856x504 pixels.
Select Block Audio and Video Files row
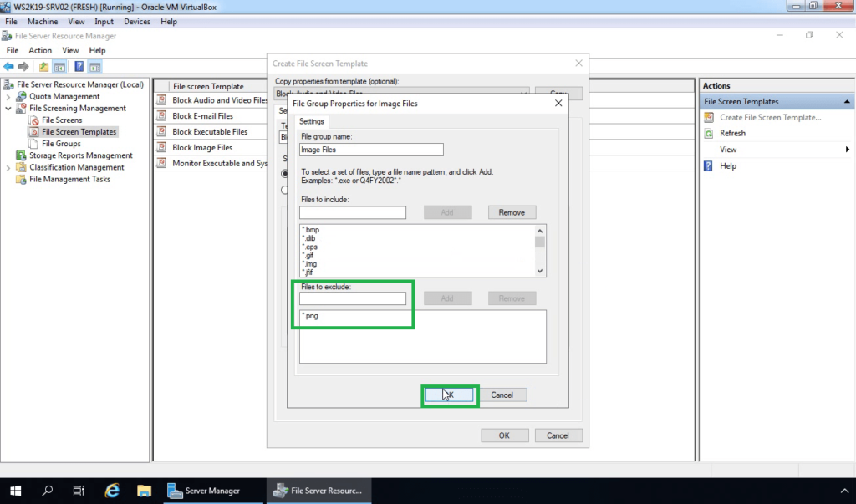(212, 100)
